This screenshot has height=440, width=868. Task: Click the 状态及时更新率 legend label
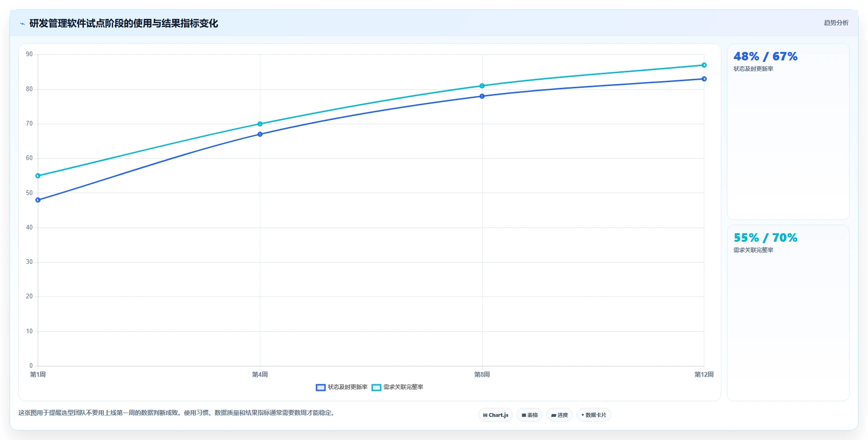tap(348, 387)
